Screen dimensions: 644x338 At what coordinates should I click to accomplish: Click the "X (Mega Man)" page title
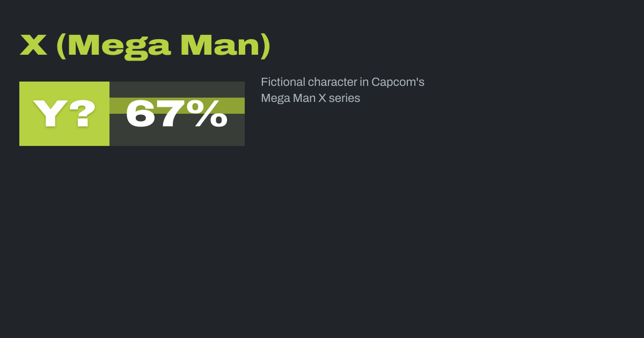point(145,46)
